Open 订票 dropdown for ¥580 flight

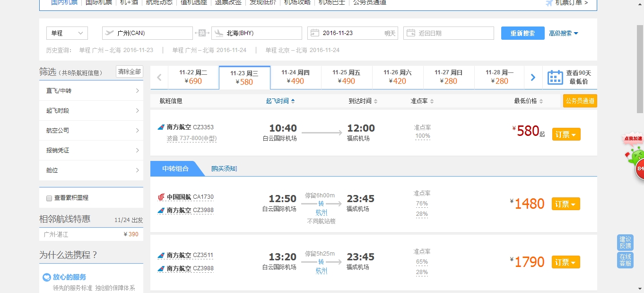[x=566, y=134]
